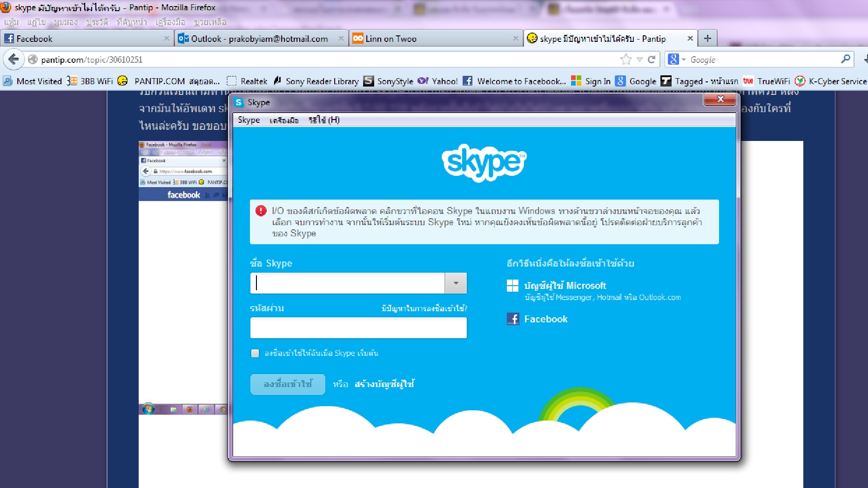This screenshot has height=488, width=868.
Task: Switch to the Linn on Twoo tab
Action: click(x=436, y=39)
